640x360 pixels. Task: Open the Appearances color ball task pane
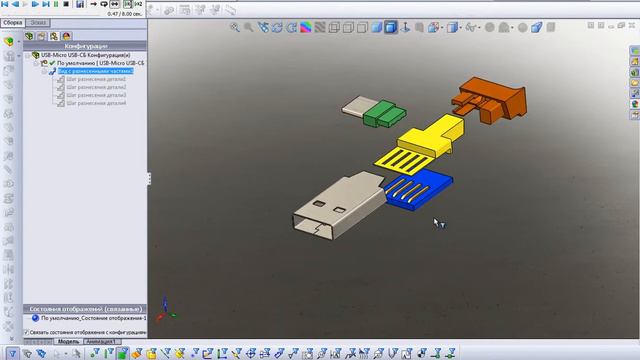click(635, 104)
